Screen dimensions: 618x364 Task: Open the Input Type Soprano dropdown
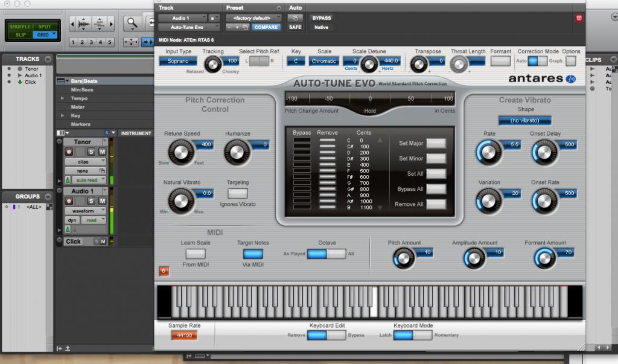(x=178, y=61)
